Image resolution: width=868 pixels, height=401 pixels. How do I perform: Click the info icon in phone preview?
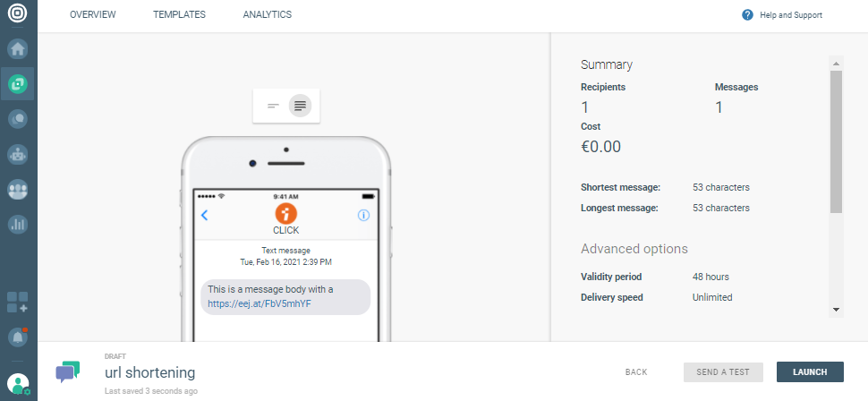(363, 215)
